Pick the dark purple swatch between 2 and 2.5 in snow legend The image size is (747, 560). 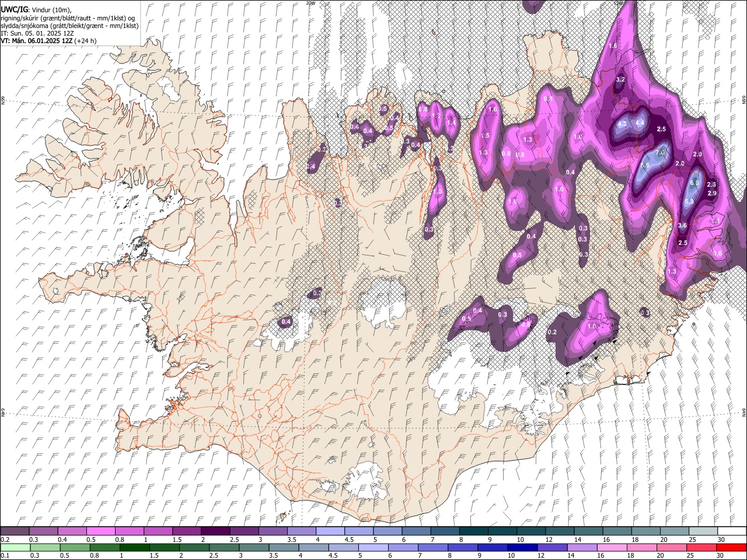(x=215, y=531)
